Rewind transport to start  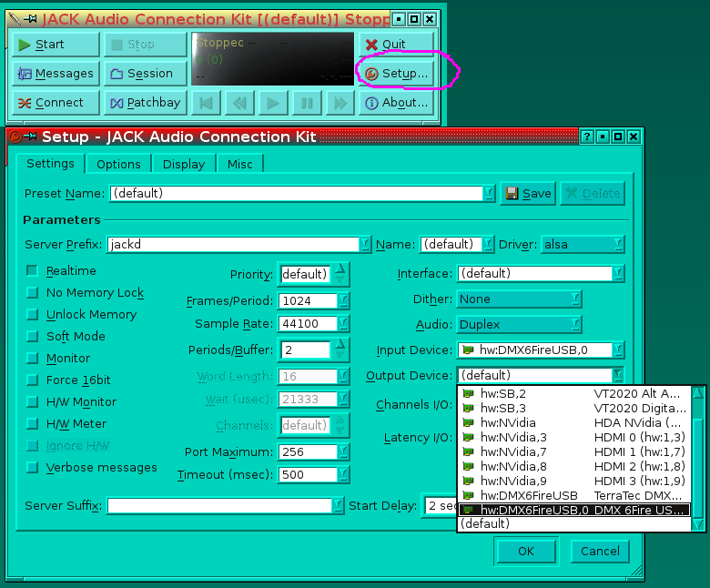click(x=206, y=103)
